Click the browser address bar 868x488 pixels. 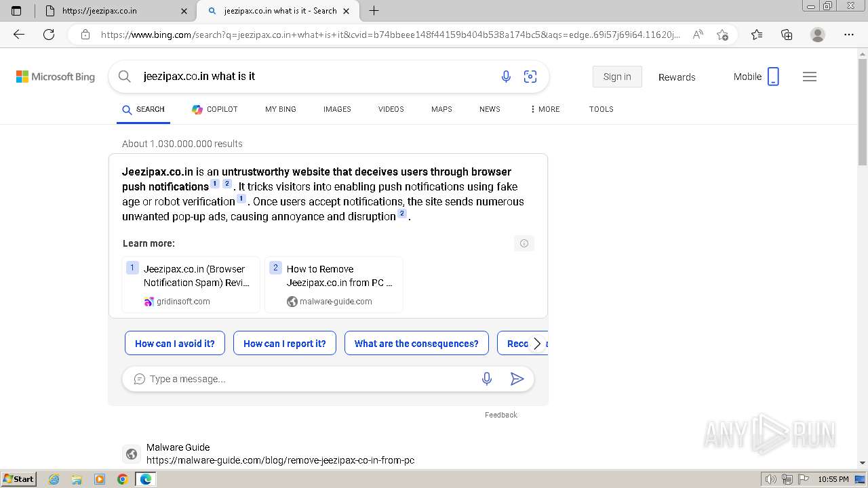click(390, 35)
